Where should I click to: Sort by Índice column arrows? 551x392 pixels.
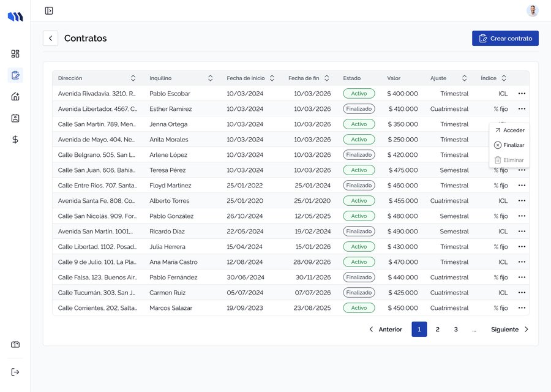504,78
